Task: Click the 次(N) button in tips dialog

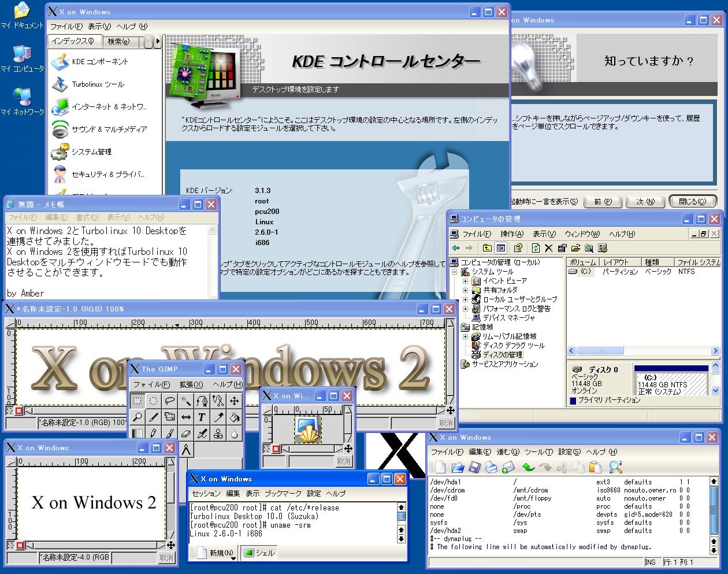Action: tap(645, 202)
